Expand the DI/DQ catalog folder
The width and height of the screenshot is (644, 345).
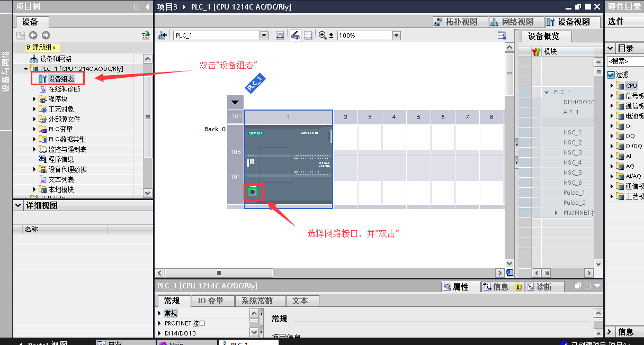click(x=612, y=146)
